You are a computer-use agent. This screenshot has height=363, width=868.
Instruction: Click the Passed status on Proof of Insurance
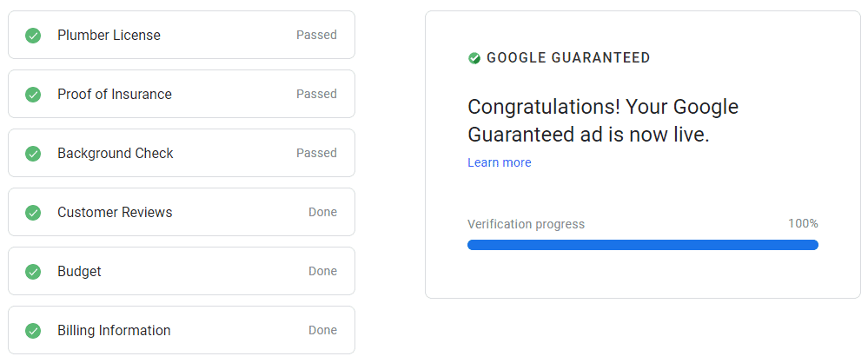[316, 95]
